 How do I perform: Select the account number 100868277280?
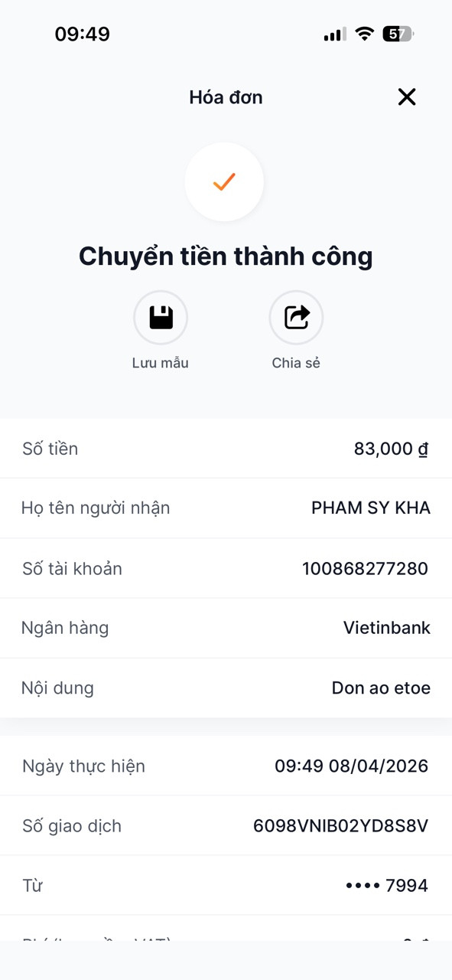tap(366, 568)
